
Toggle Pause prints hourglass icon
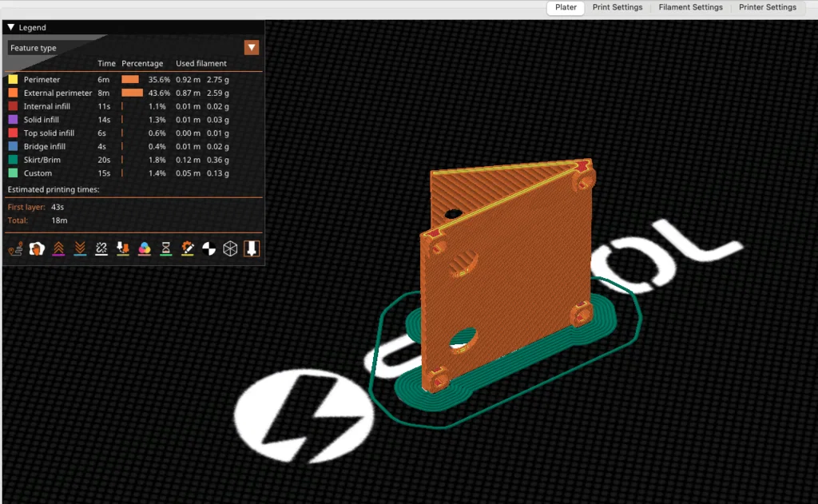pyautogui.click(x=166, y=249)
